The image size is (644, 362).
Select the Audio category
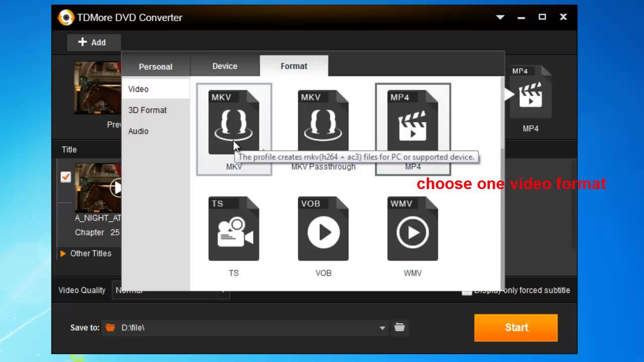(x=155, y=131)
